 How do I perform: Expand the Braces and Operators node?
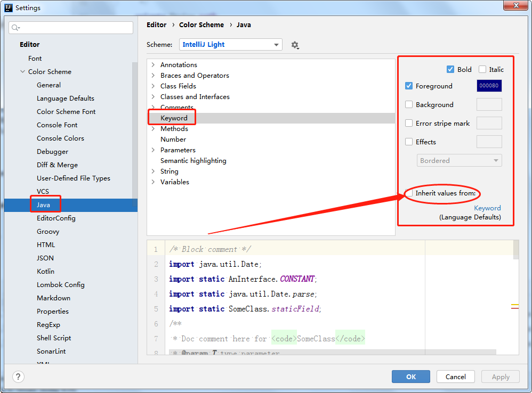[x=153, y=75]
